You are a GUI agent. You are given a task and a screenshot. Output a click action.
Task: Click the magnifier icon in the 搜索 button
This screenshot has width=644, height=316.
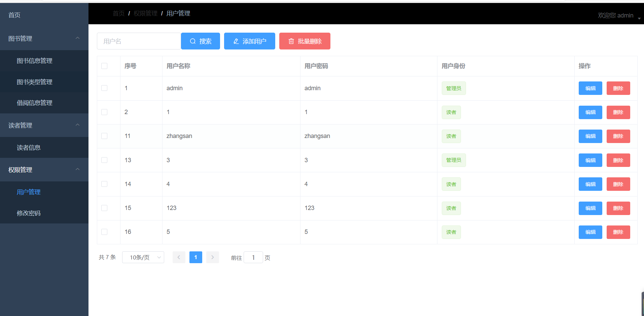(x=193, y=41)
